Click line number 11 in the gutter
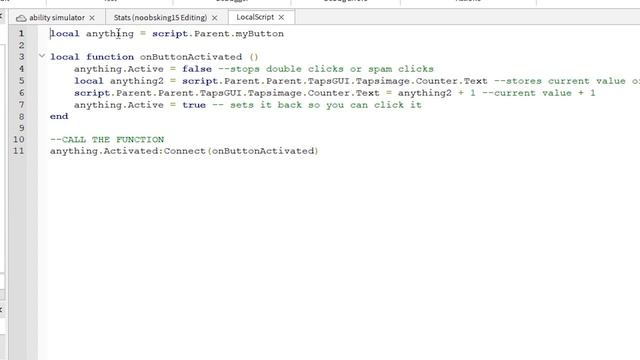This screenshot has width=640, height=360. tap(18, 151)
